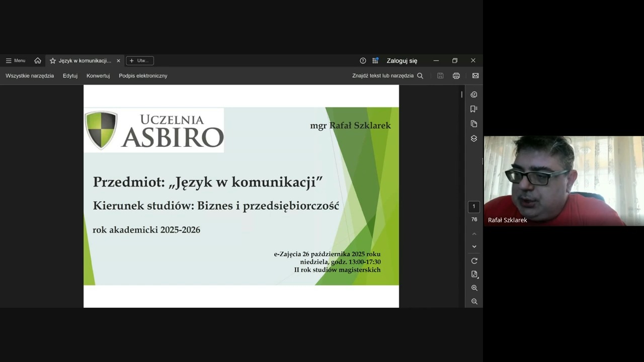Open the Home icon in tab bar

[38, 61]
